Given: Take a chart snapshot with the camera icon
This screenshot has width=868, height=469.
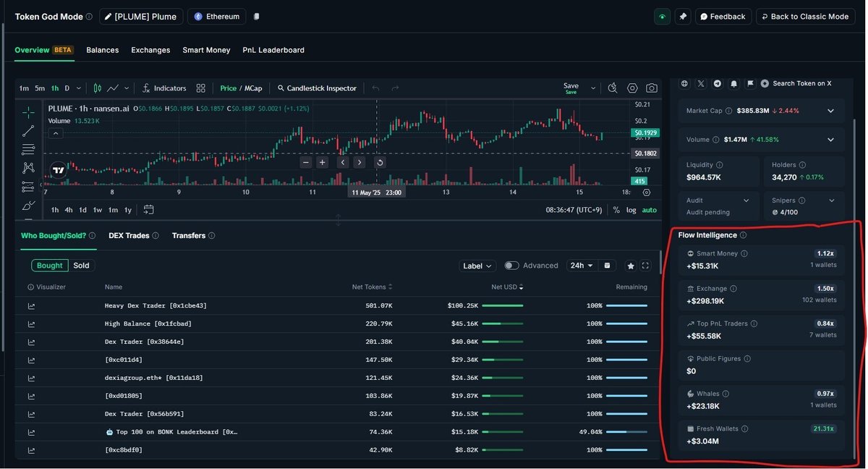Looking at the screenshot, I should (652, 88).
